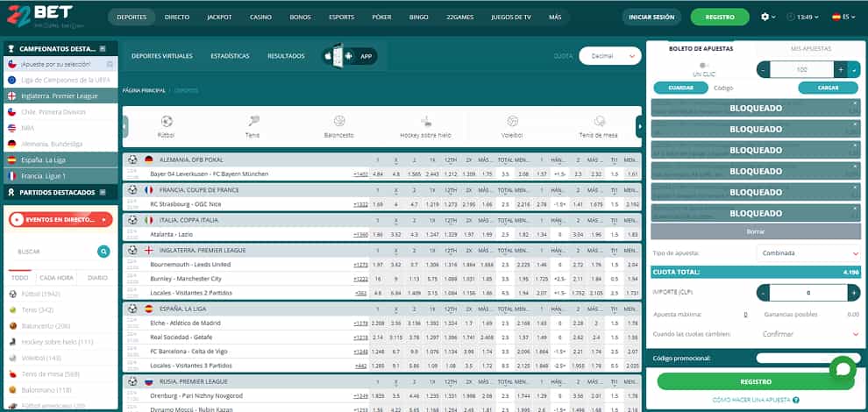
Task: Increase one-click stake with the plus button
Action: (x=841, y=70)
